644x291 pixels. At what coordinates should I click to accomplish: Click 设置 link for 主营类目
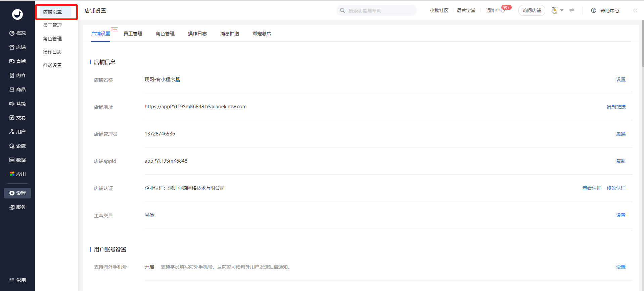pos(621,215)
